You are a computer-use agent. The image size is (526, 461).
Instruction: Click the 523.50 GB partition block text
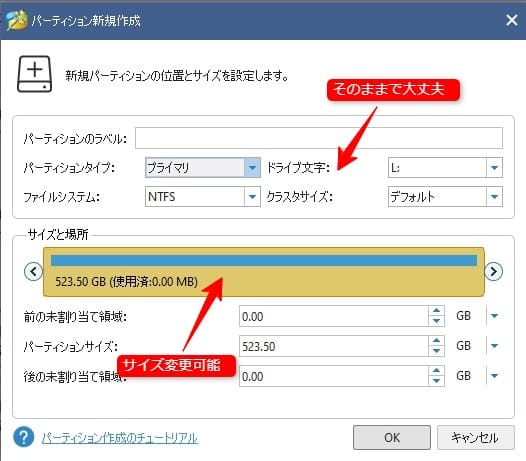126,281
